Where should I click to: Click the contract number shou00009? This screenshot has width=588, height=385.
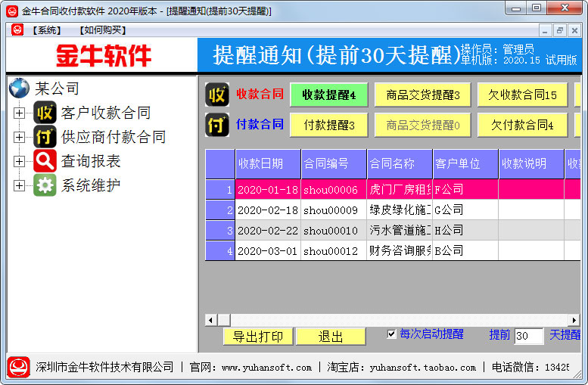(x=334, y=210)
